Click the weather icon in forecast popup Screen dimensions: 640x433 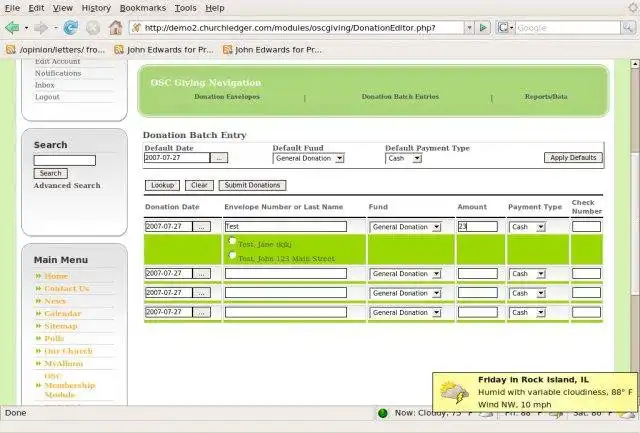454,391
